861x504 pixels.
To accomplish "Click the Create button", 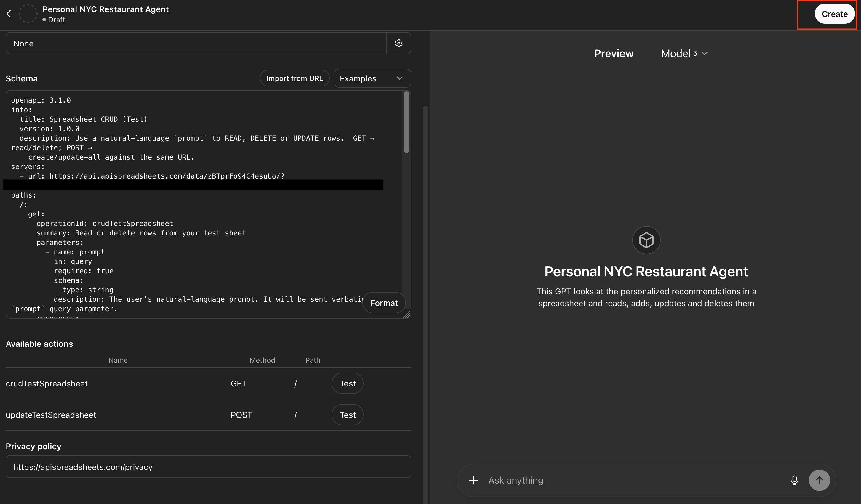I will click(x=834, y=14).
